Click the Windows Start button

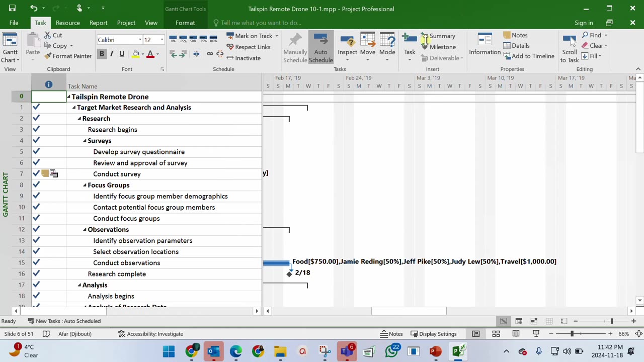pos(169,351)
